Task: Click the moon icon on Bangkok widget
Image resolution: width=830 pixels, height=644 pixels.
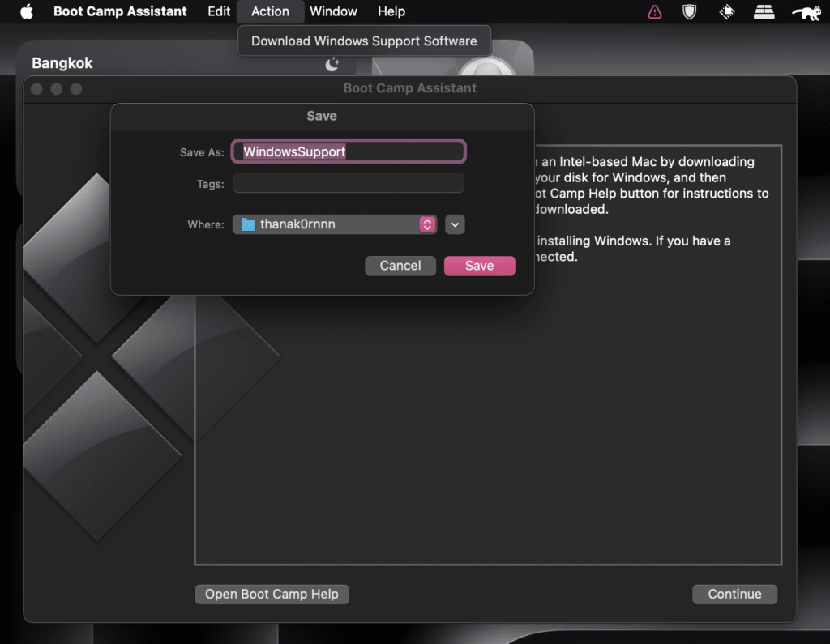Action: point(332,64)
